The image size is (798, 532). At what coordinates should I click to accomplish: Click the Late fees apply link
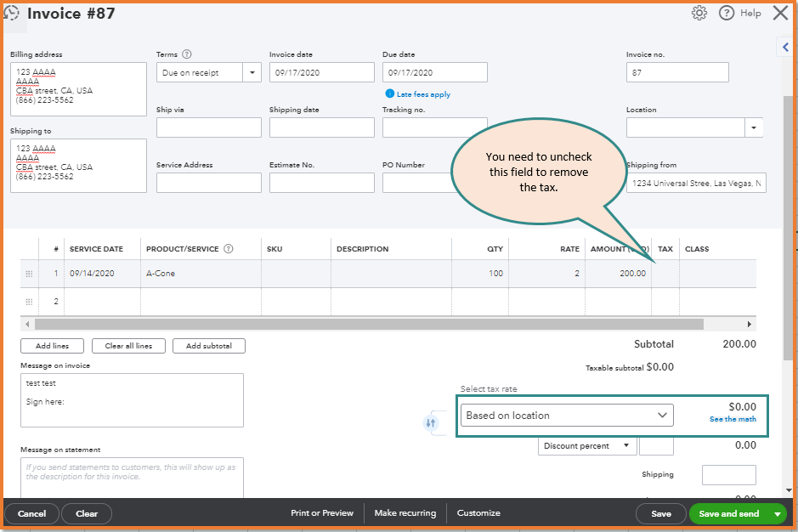(423, 94)
